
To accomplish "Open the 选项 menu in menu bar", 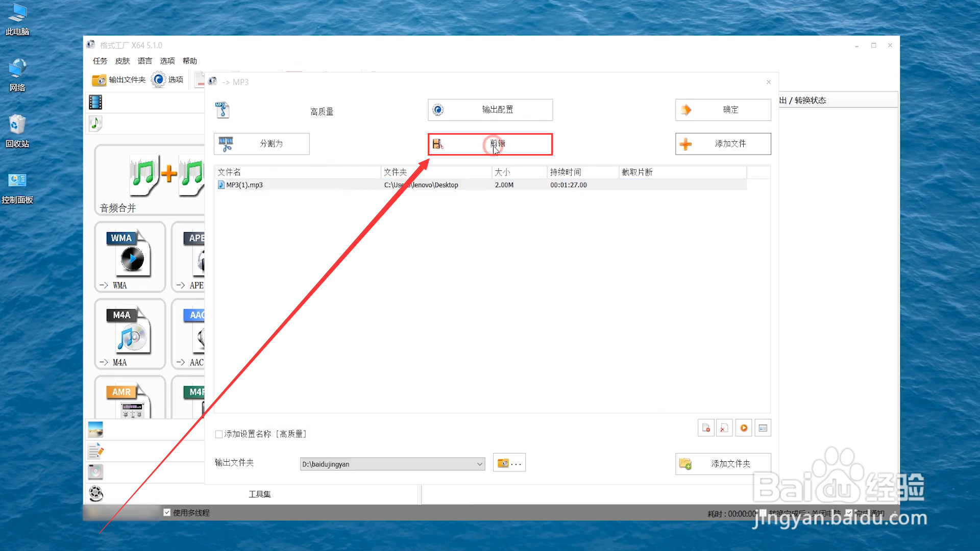I will (x=167, y=61).
